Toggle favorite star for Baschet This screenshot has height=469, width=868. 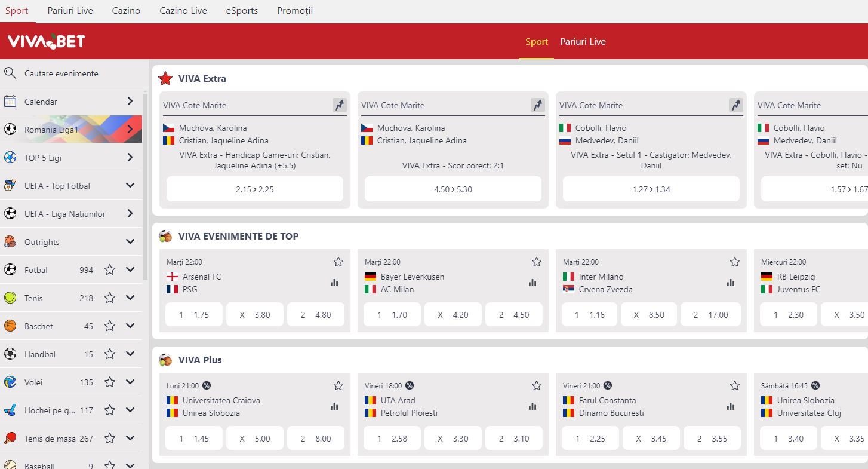110,326
